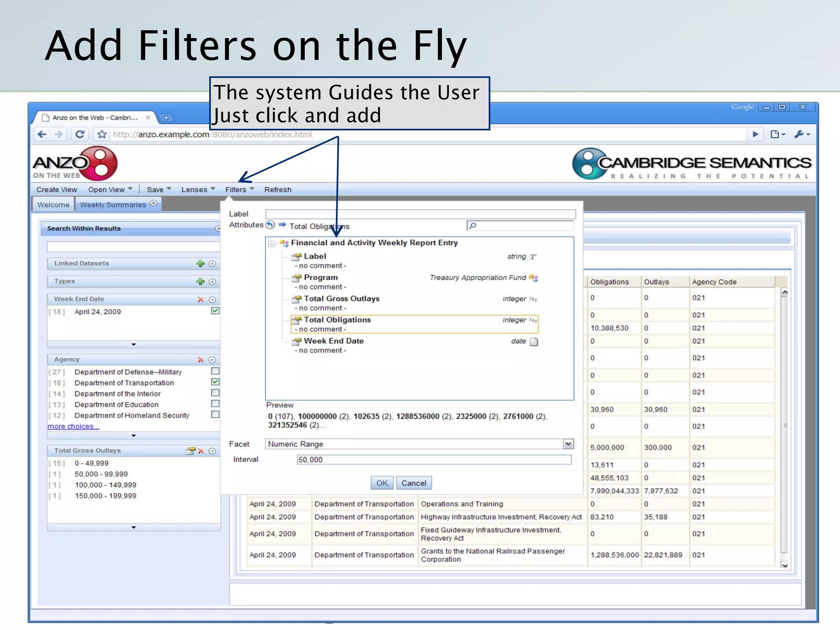840x630 pixels.
Task: Click the more choices link
Action: 73,427
